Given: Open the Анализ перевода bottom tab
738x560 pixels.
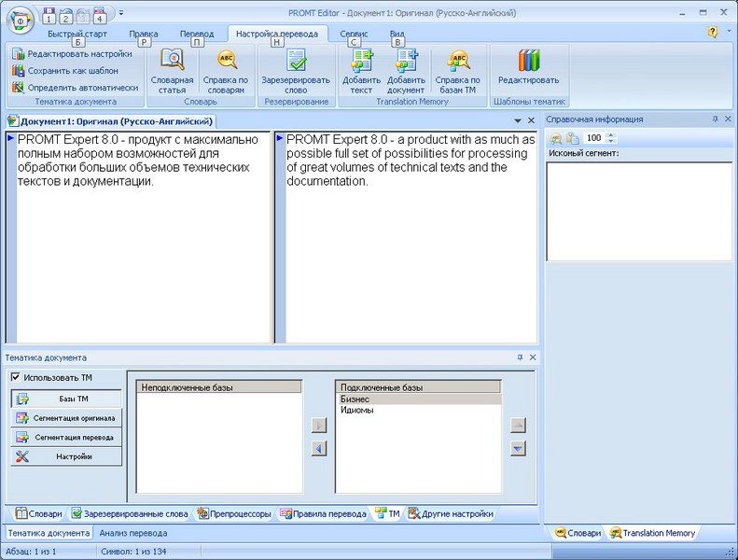Looking at the screenshot, I should pyautogui.click(x=133, y=533).
